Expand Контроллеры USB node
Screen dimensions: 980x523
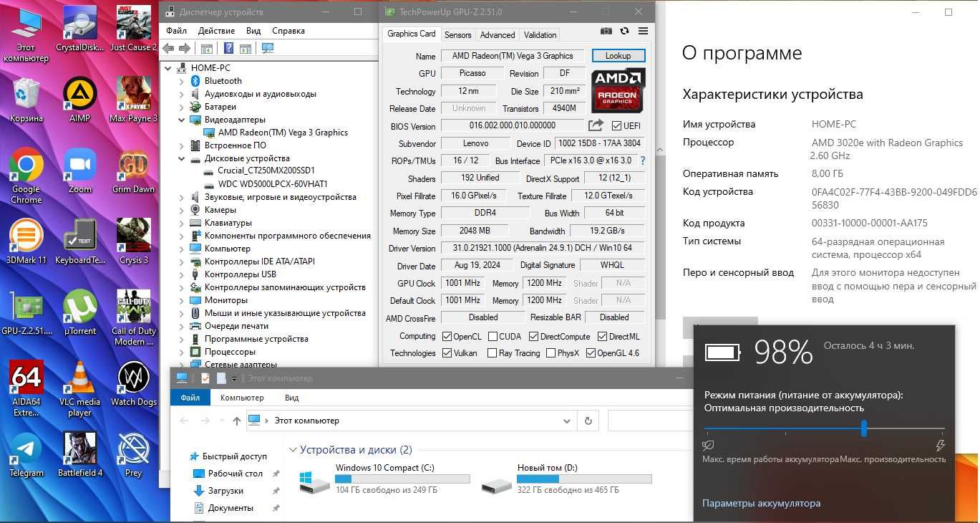tap(182, 274)
